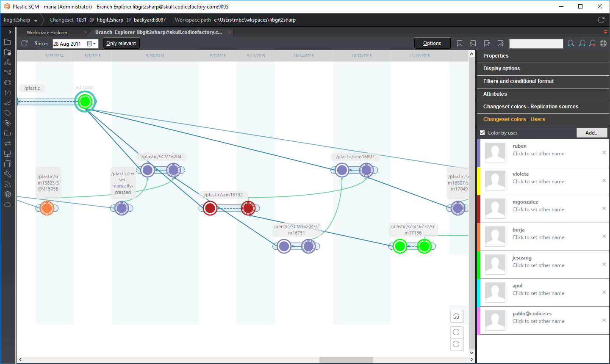Click the home view button in diagram

point(456,316)
